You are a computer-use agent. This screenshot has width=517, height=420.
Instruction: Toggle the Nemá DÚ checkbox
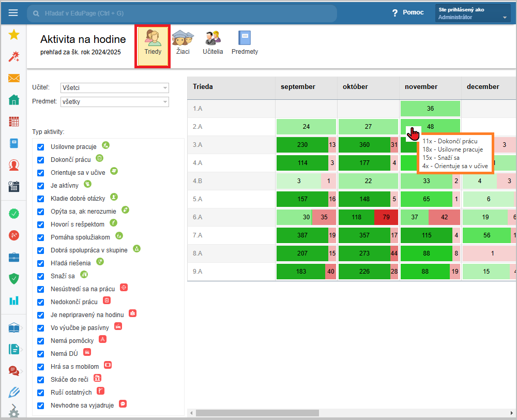[x=41, y=354]
